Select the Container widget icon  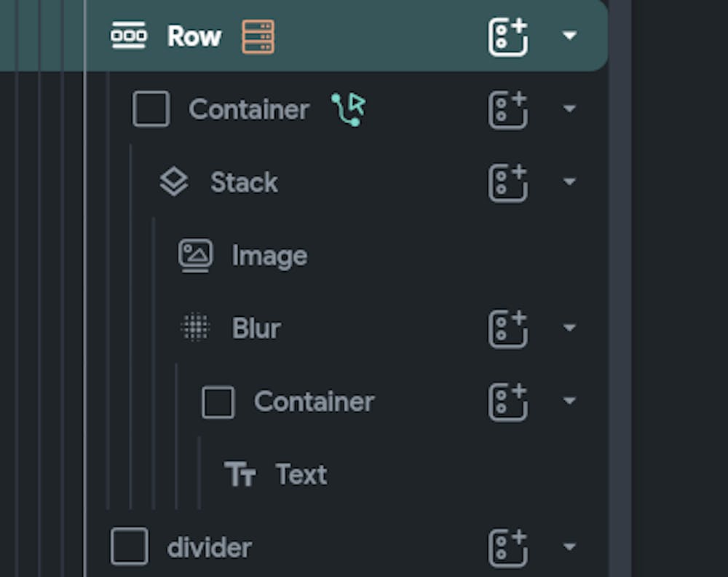151,109
